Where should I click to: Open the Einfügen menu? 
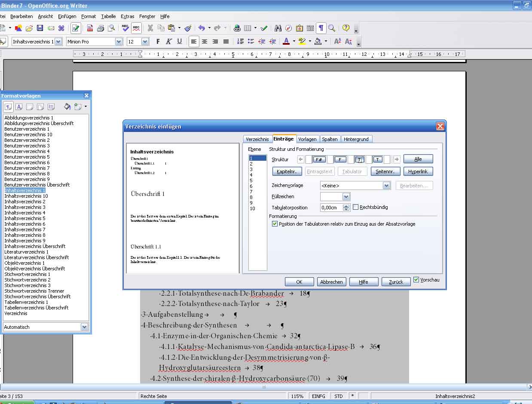point(67,16)
